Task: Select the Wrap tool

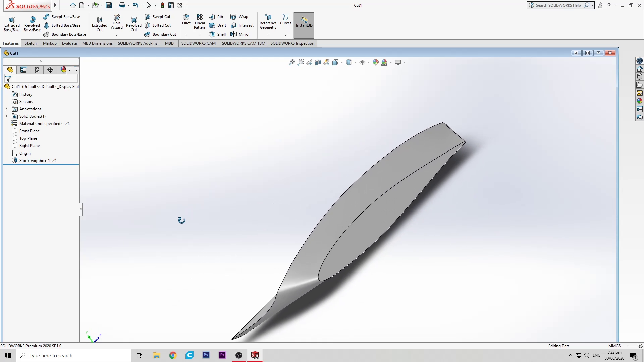Action: [239, 17]
